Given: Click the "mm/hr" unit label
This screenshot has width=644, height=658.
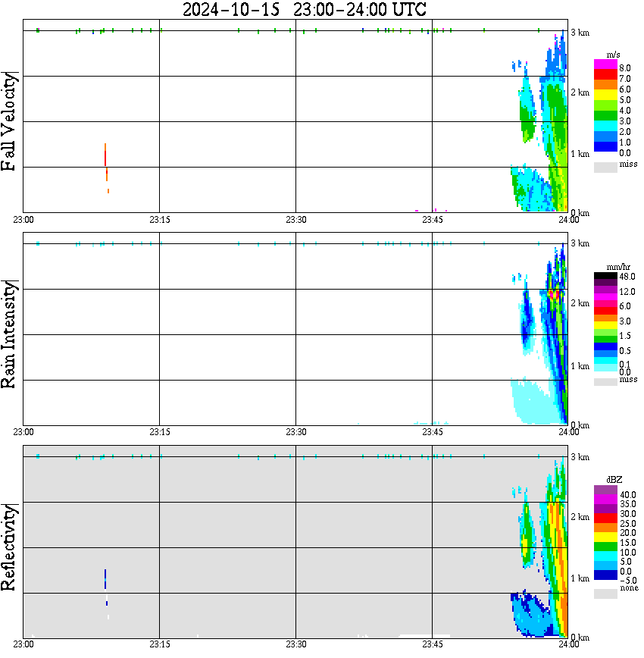Looking at the screenshot, I should click(x=618, y=267).
